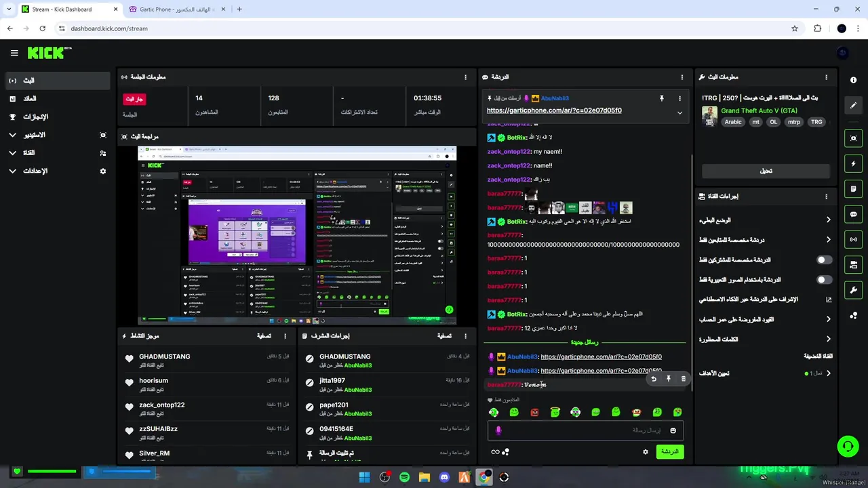This screenshot has height=488, width=868.
Task: Select the Stream item in the sidebar
Action: tap(57, 81)
